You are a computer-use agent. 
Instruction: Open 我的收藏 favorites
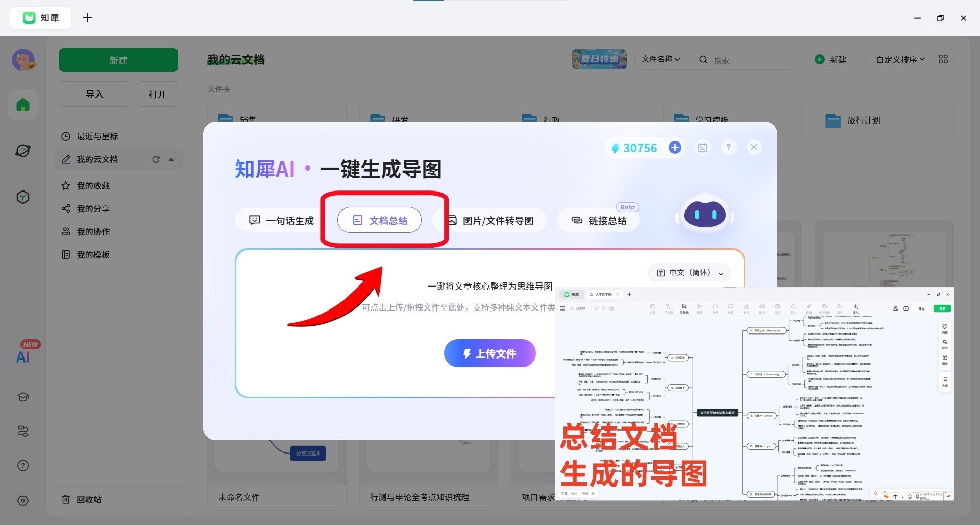tap(118, 186)
